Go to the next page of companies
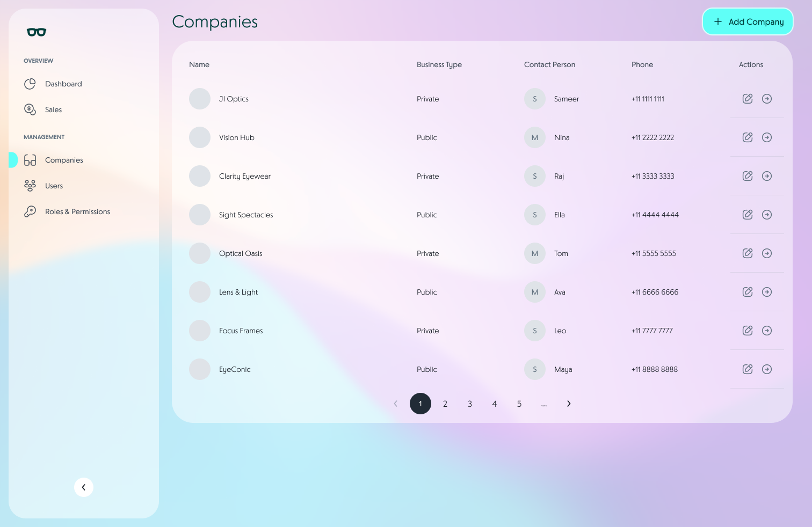The image size is (812, 527). click(569, 404)
